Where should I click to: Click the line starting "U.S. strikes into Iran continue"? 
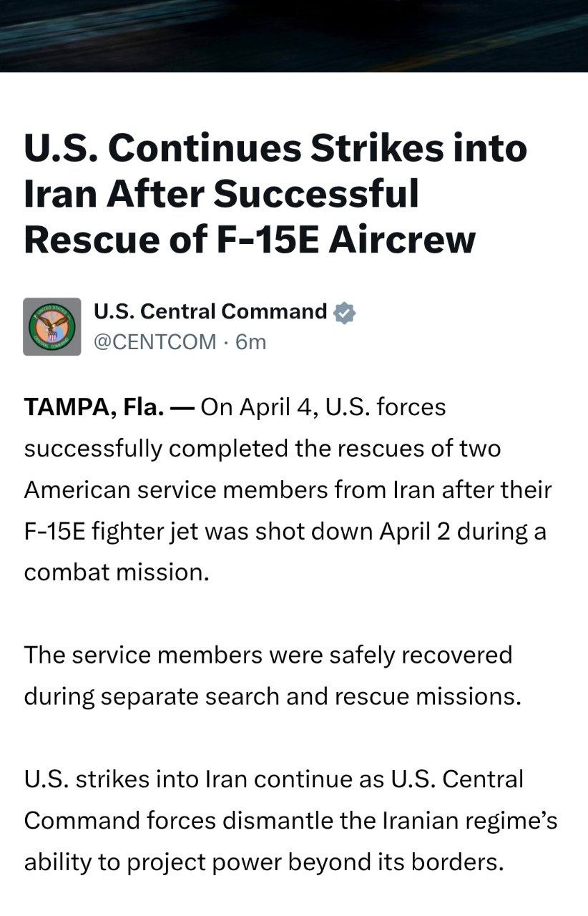(x=273, y=779)
